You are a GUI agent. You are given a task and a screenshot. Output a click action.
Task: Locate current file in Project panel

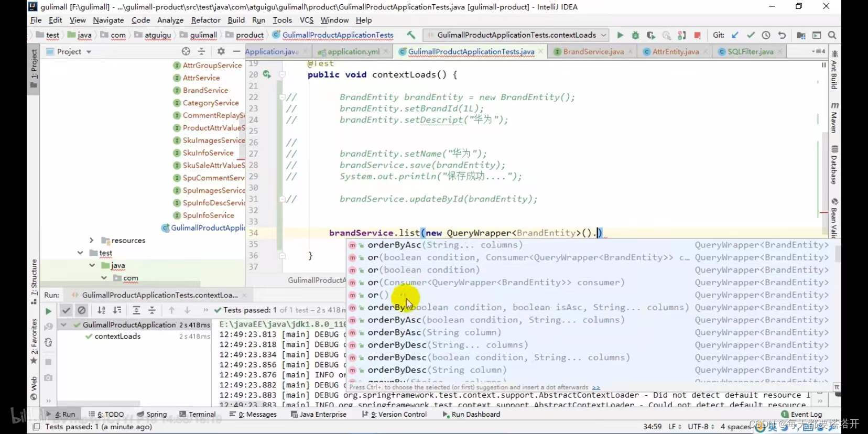[x=186, y=51]
